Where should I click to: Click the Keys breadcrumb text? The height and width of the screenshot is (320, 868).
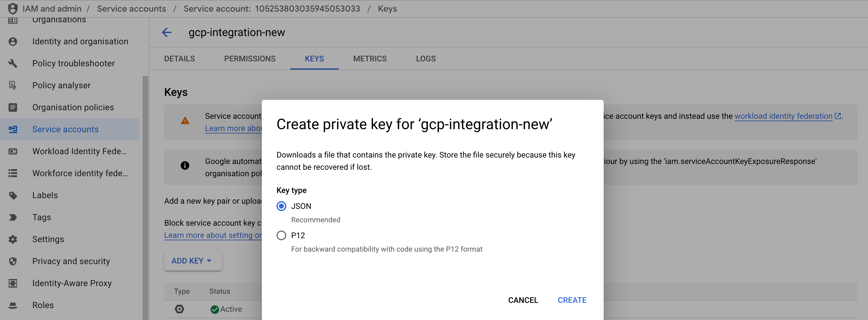(388, 9)
